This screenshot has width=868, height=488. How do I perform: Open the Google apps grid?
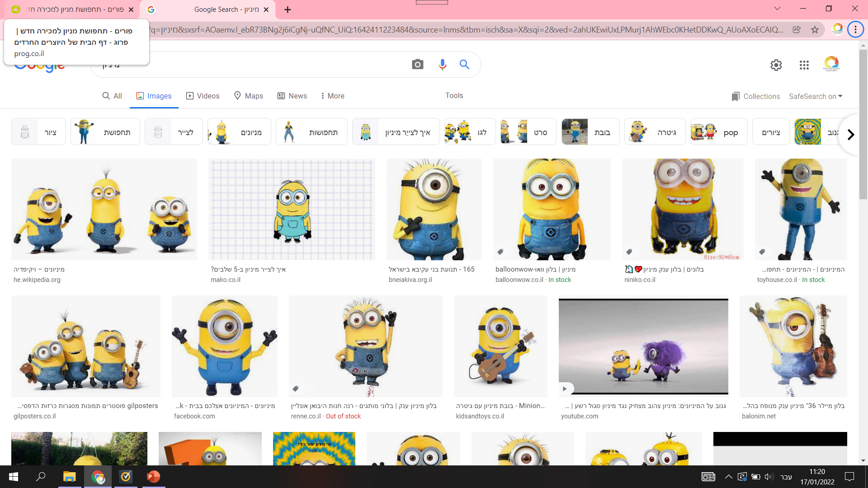point(804,65)
